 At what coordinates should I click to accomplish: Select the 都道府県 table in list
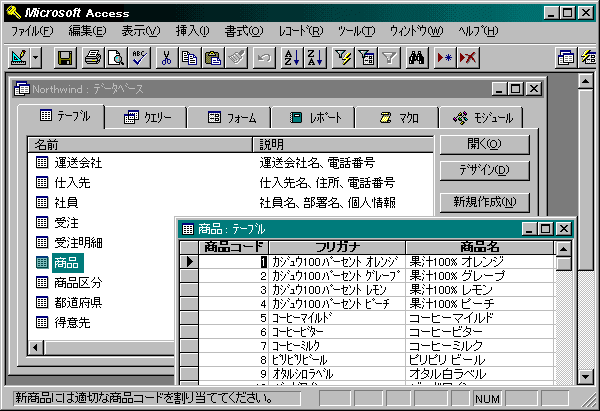(x=69, y=302)
